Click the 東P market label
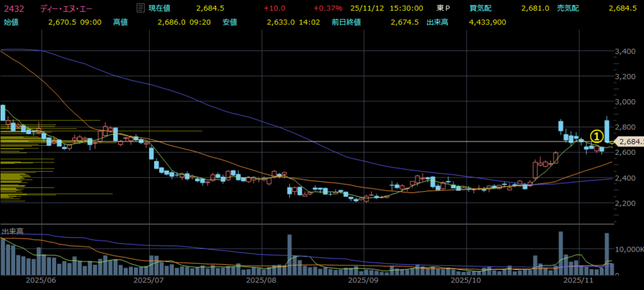Viewport: 644px width, 290px height. click(x=443, y=8)
